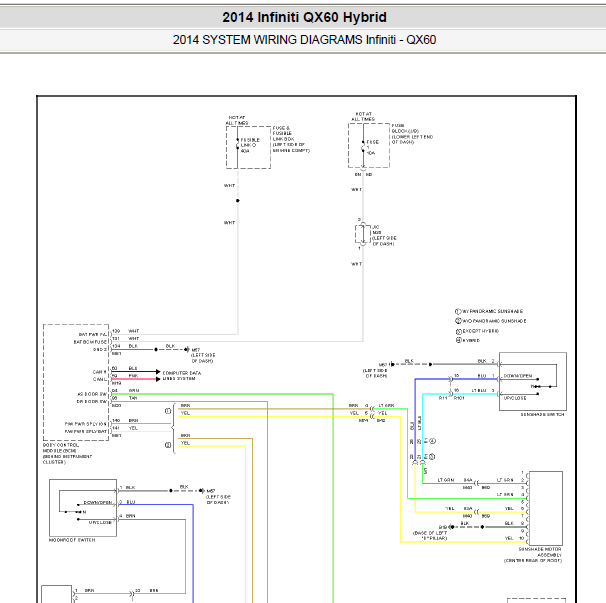Click the "COMPUTER DATA LINES SYSTEM" reference
Viewport: 606px width, 603px height.
tap(182, 376)
